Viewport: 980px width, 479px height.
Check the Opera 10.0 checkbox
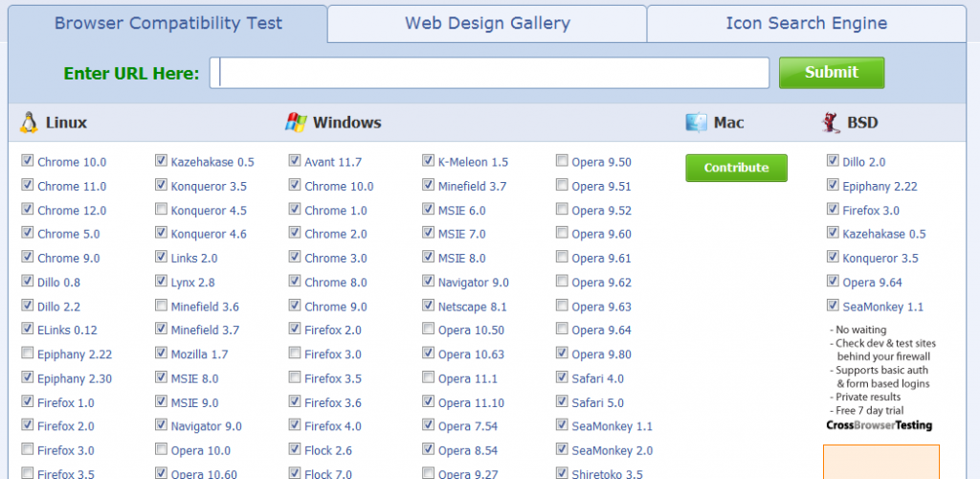(161, 449)
